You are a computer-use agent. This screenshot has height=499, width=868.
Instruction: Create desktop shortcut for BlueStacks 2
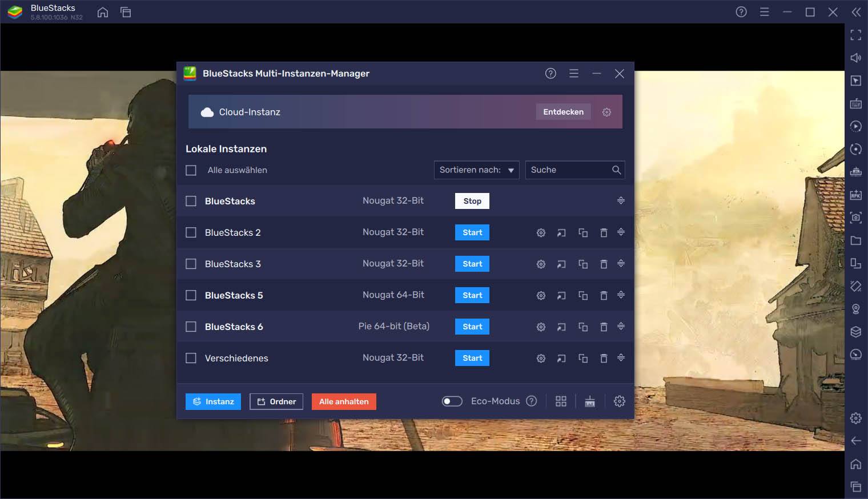(561, 232)
